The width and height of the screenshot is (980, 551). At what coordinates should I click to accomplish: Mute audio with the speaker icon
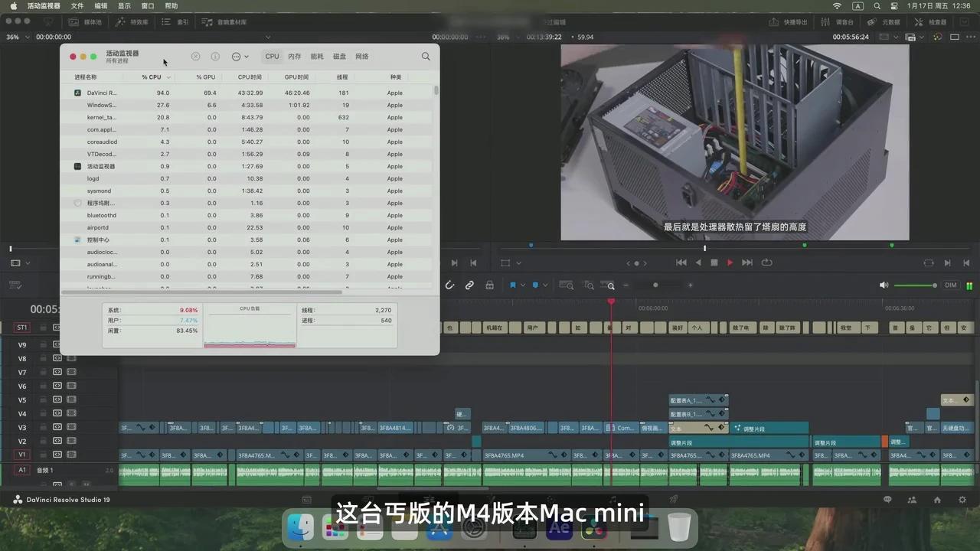click(884, 285)
